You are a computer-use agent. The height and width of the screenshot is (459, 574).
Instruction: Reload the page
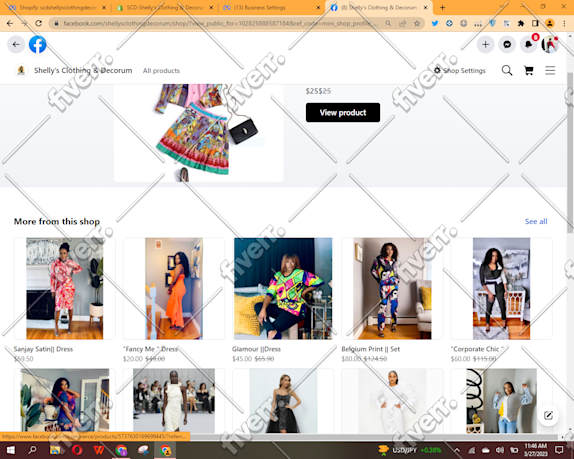[x=38, y=23]
